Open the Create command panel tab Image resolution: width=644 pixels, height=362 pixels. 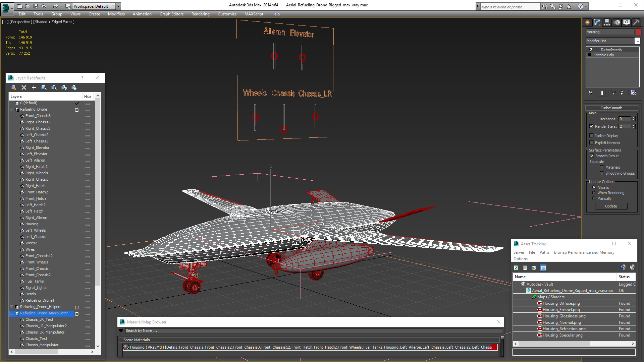[x=588, y=22]
